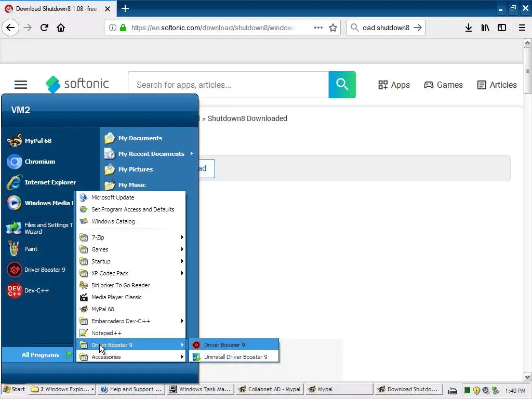Reload the page with refresh icon
This screenshot has height=399, width=532.
[x=44, y=28]
